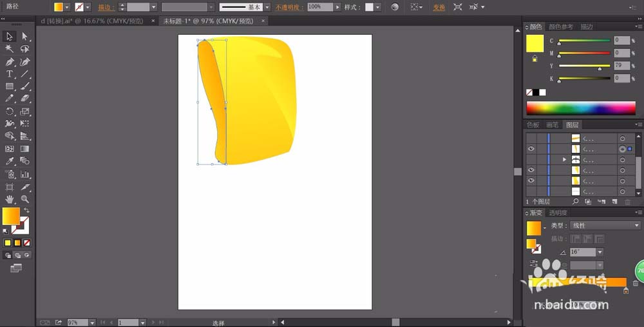This screenshot has width=644, height=327.
Task: Click the gradient angle input field showing 16°
Action: pyautogui.click(x=583, y=252)
